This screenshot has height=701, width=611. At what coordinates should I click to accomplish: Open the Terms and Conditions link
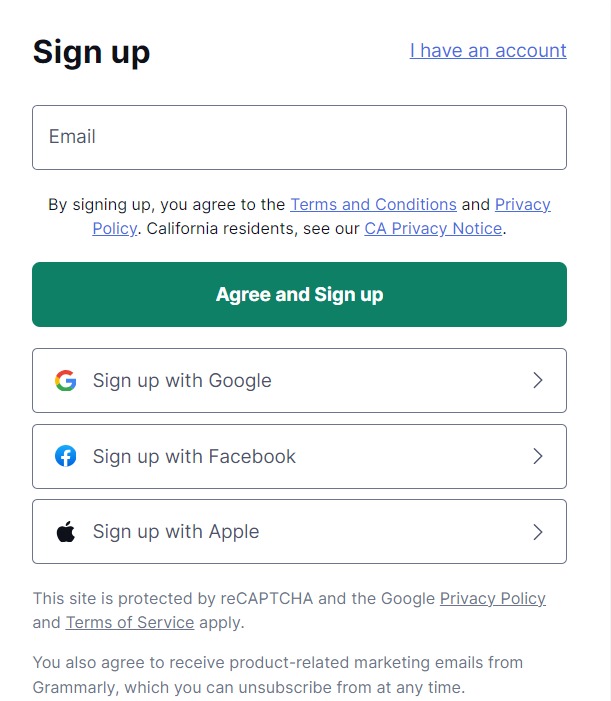click(373, 204)
